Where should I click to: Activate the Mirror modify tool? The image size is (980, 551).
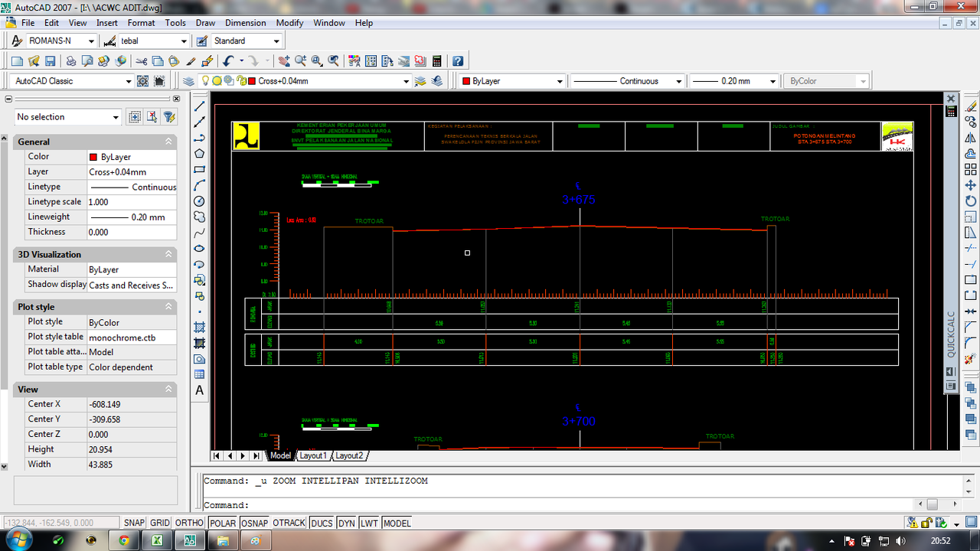coord(971,139)
